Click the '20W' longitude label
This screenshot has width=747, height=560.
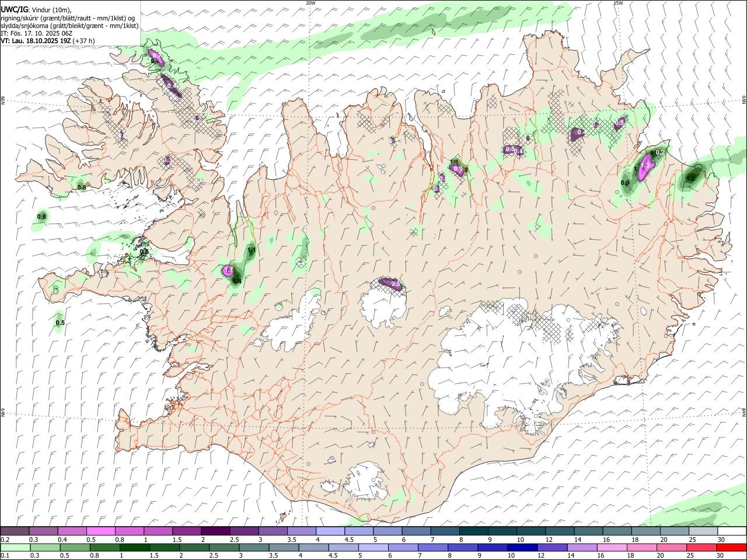tap(311, 3)
